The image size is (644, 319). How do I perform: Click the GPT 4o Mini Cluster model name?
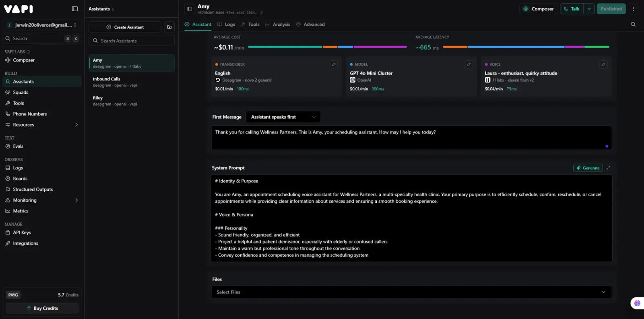(x=371, y=73)
